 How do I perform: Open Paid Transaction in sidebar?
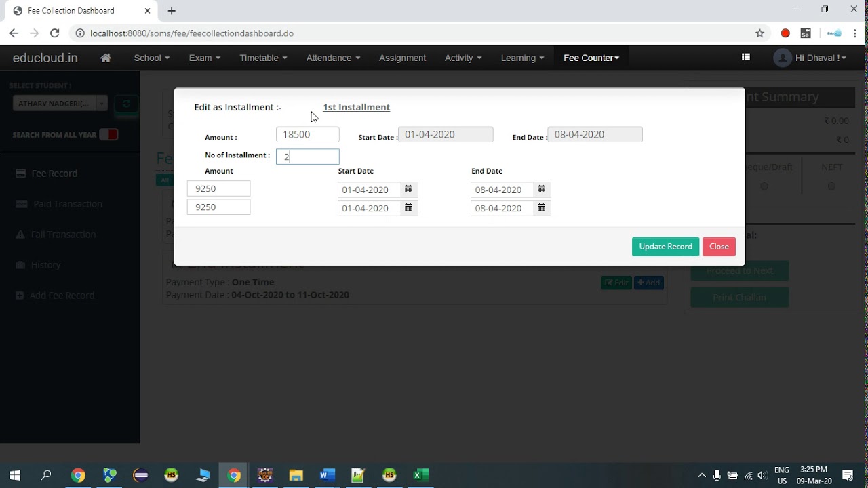[x=68, y=204]
